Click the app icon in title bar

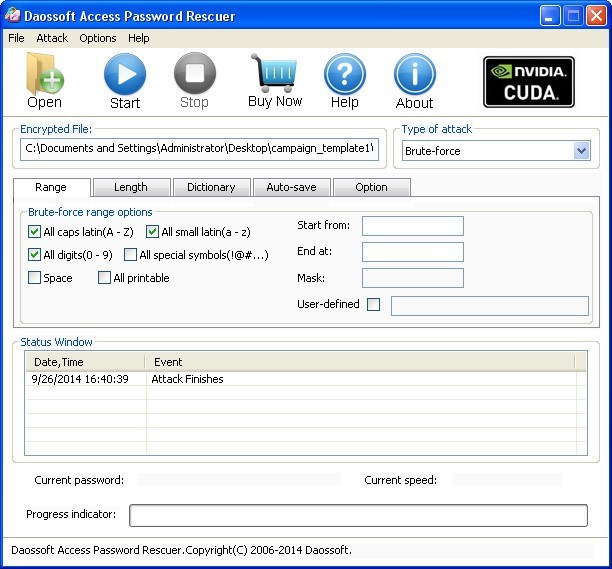[x=12, y=16]
